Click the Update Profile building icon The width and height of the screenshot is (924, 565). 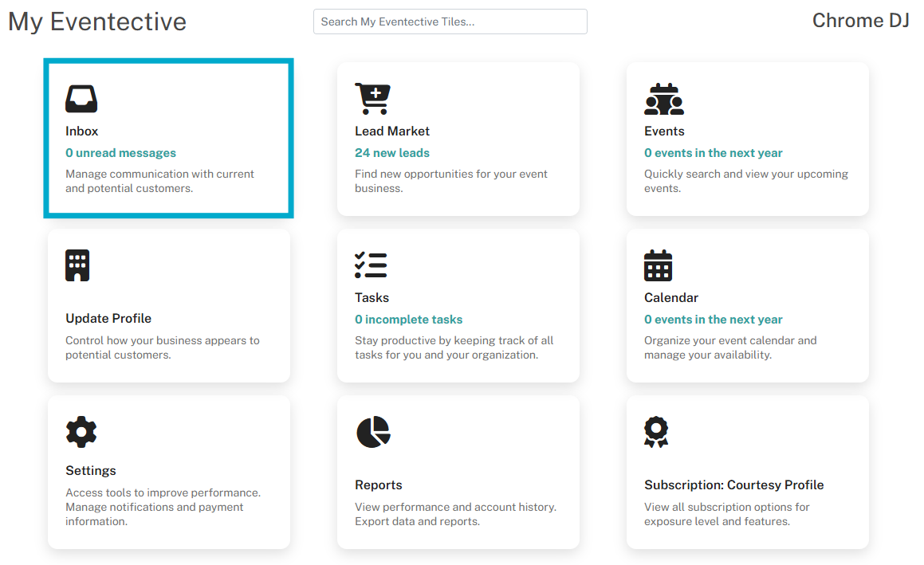click(77, 265)
